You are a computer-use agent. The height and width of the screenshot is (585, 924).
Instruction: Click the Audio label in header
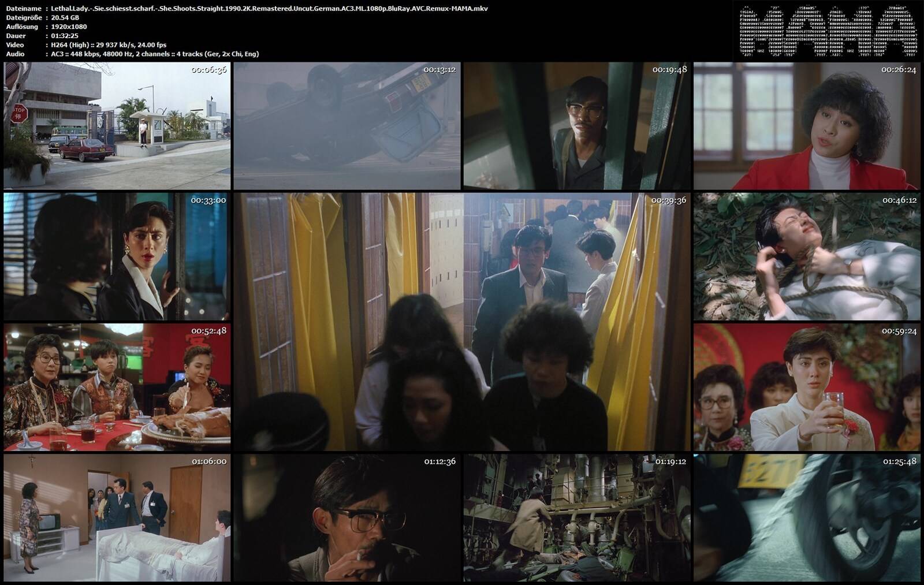tap(15, 54)
